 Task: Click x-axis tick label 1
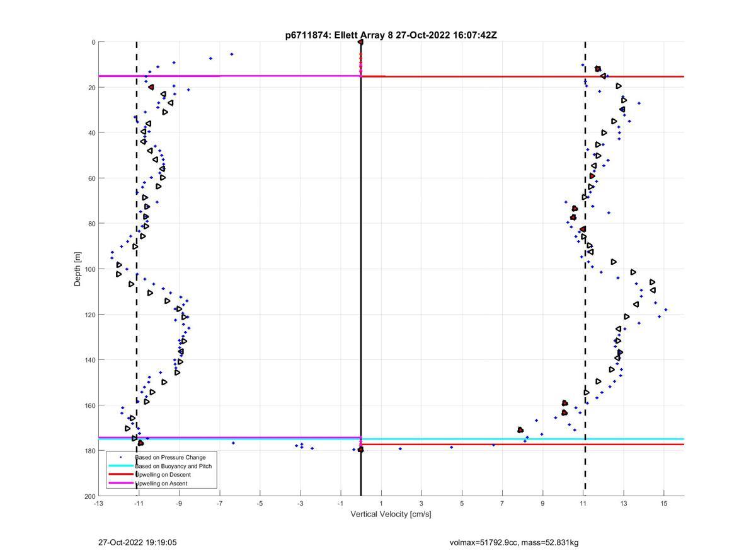[381, 503]
